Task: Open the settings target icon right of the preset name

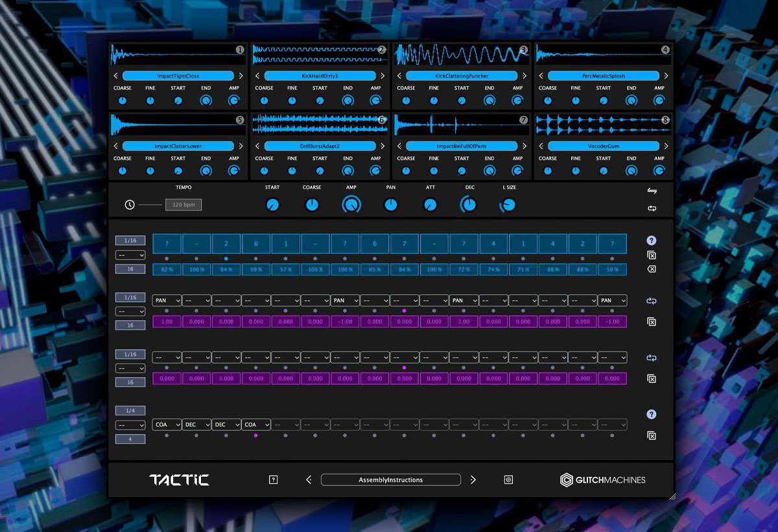Action: (x=508, y=480)
